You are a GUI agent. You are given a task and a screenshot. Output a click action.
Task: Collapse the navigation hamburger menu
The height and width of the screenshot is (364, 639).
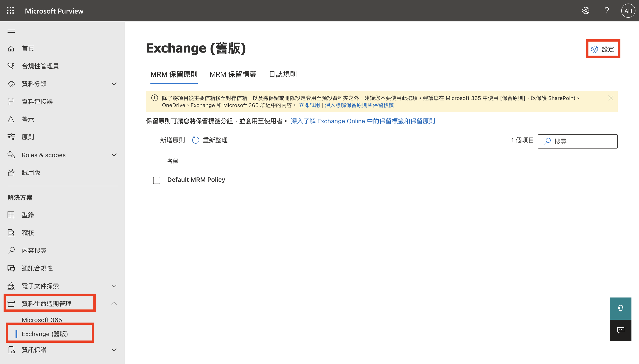(11, 31)
